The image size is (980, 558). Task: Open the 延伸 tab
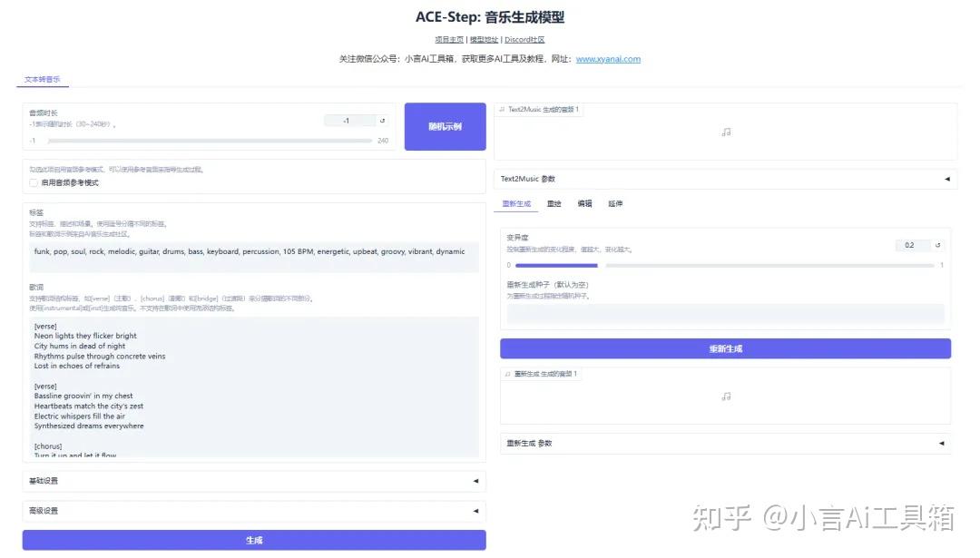615,203
